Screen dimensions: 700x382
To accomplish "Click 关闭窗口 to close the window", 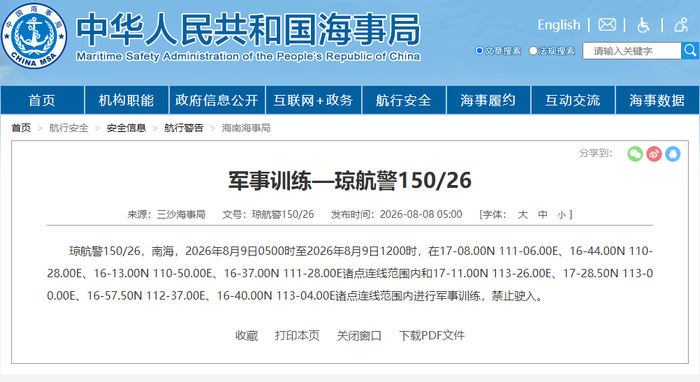I will pyautogui.click(x=359, y=336).
